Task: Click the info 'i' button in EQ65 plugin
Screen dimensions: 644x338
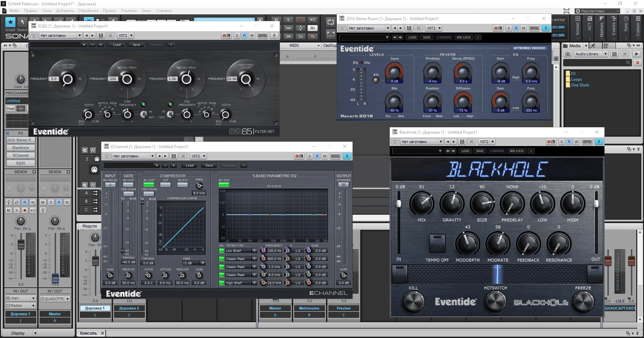Action: tap(171, 45)
